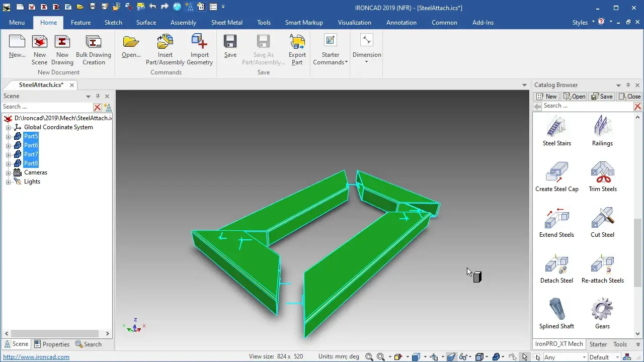
Task: Click the Open button in Catalog Browser
Action: tap(574, 97)
